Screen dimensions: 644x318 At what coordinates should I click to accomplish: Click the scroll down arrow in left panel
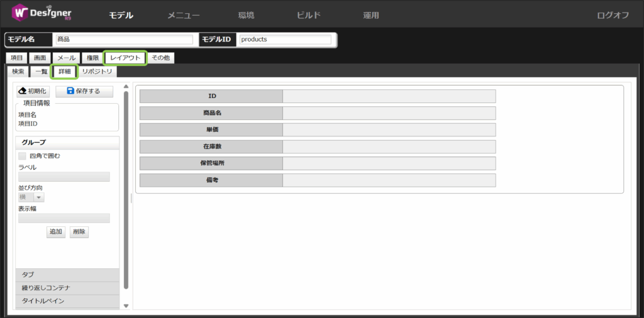[x=126, y=305]
